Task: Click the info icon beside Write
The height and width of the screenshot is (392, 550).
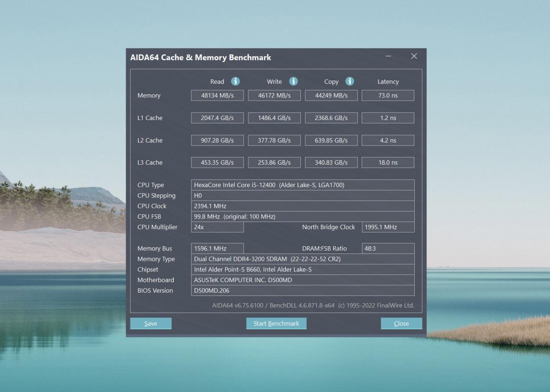Action: pos(293,81)
